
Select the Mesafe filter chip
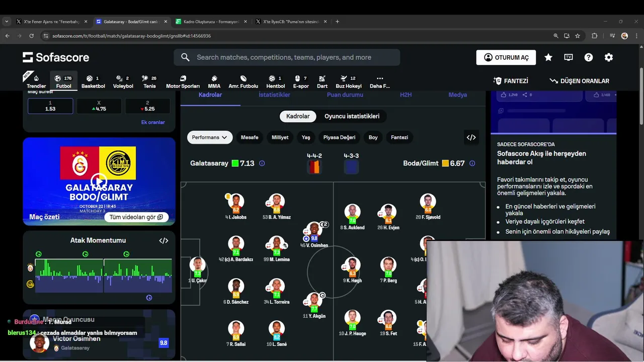[x=250, y=137]
